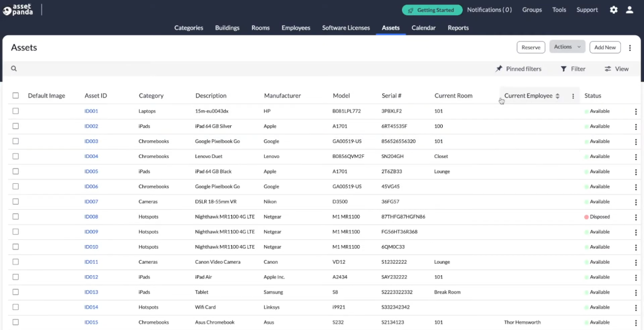
Task: Switch to the Buildings tab
Action: pos(227,28)
